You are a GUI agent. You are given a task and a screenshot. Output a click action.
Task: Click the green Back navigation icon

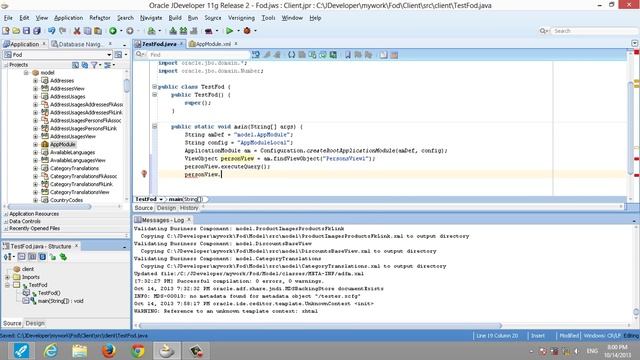pyautogui.click(x=113, y=31)
